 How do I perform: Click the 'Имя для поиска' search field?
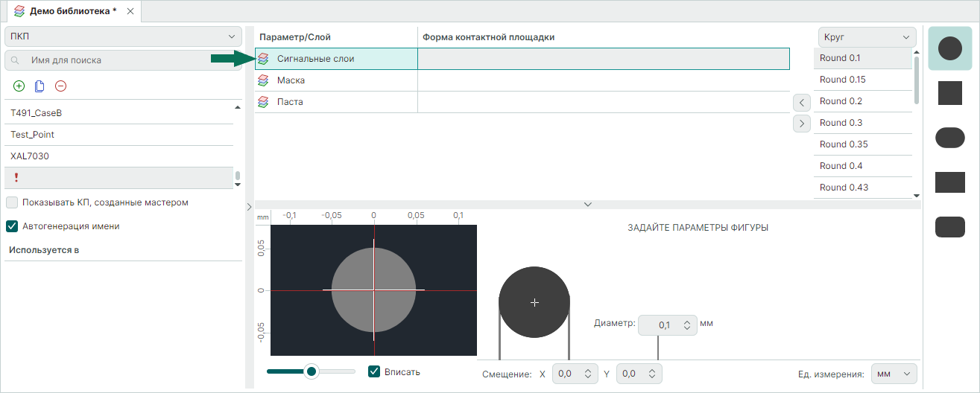coord(123,60)
